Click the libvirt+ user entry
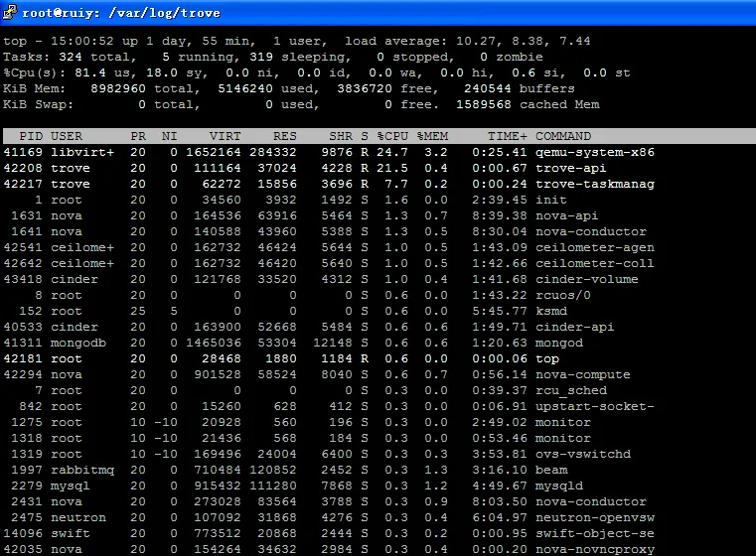756x556 pixels. tap(82, 152)
